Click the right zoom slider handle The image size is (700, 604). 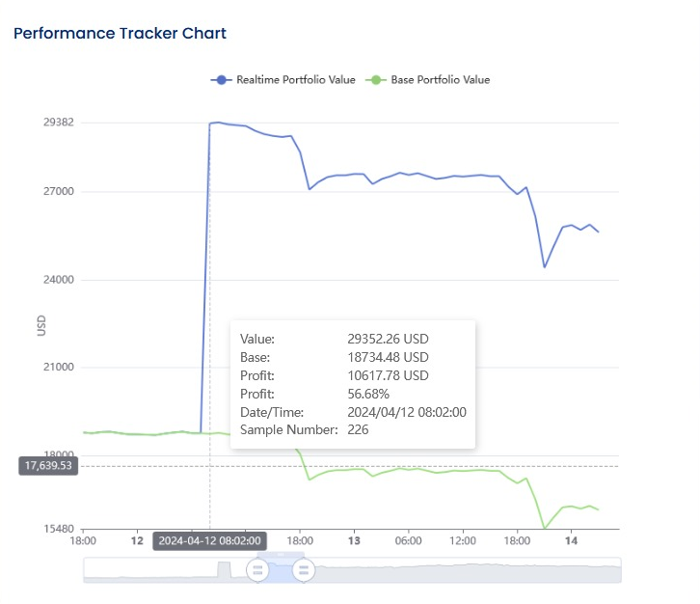(x=304, y=569)
